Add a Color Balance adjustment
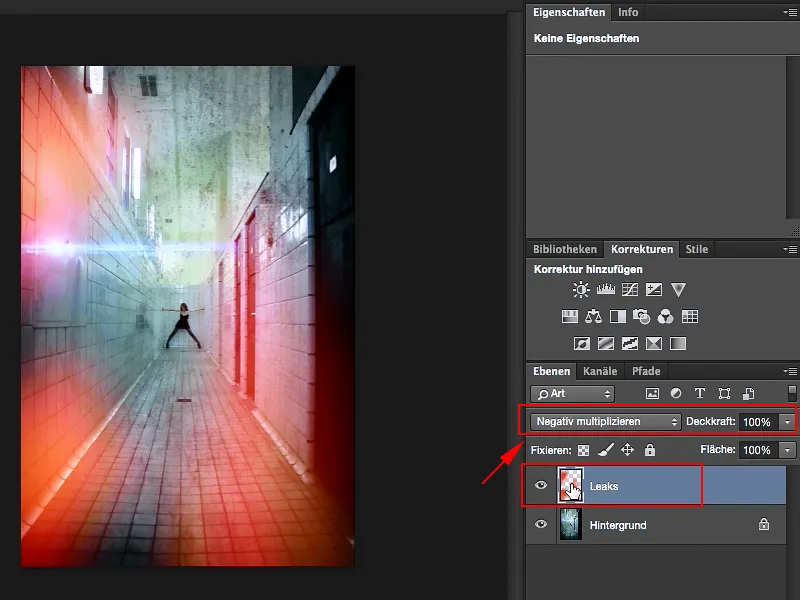 (x=593, y=317)
